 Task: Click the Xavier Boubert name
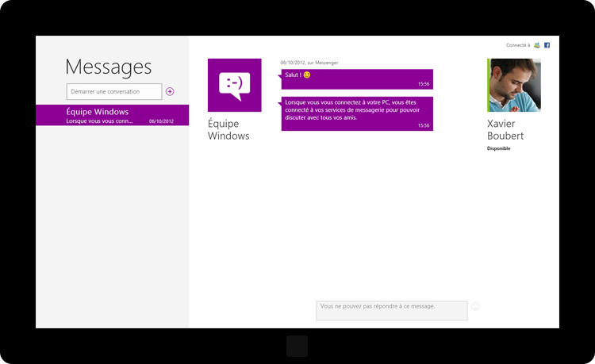pyautogui.click(x=505, y=130)
